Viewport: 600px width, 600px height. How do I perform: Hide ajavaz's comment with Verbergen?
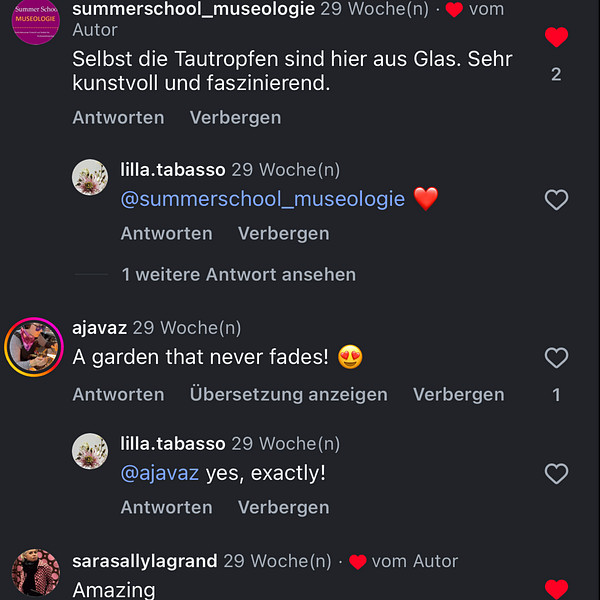click(x=458, y=394)
